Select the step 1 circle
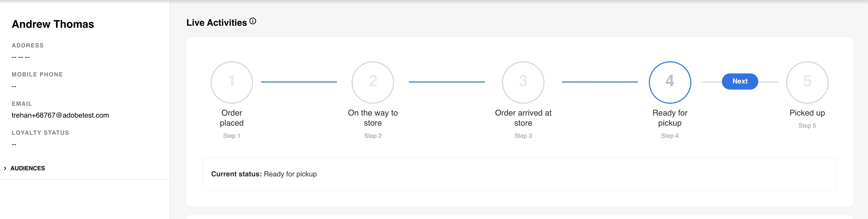This screenshot has width=868, height=219. coord(232,82)
